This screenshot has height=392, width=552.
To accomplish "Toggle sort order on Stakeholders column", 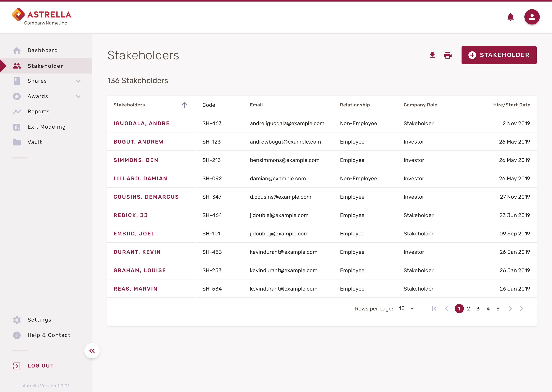I will pyautogui.click(x=184, y=105).
